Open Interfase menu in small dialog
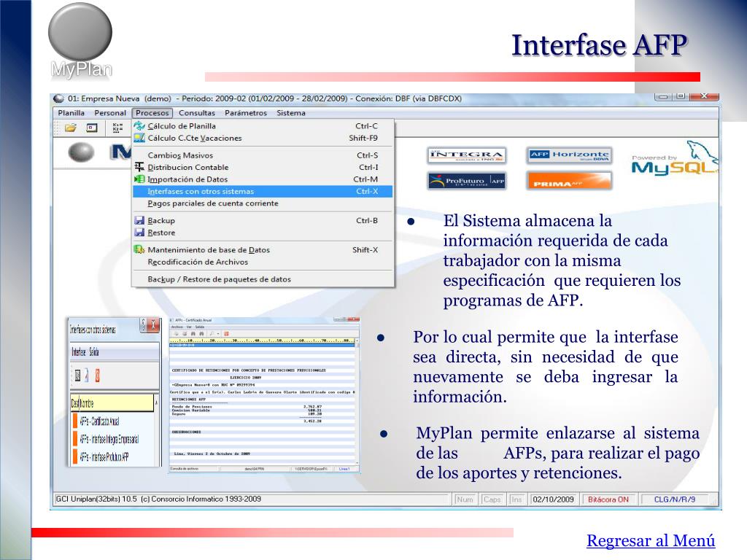Image resolution: width=747 pixels, height=560 pixels. [x=79, y=352]
